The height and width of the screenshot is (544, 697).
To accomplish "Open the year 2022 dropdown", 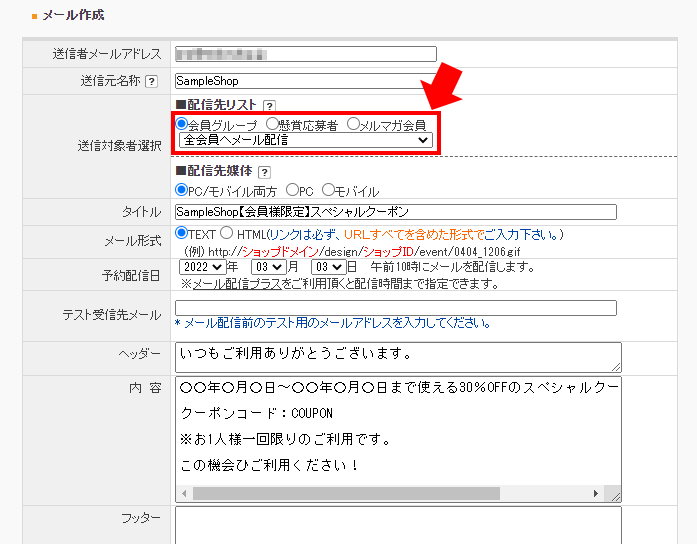I will tap(203, 267).
